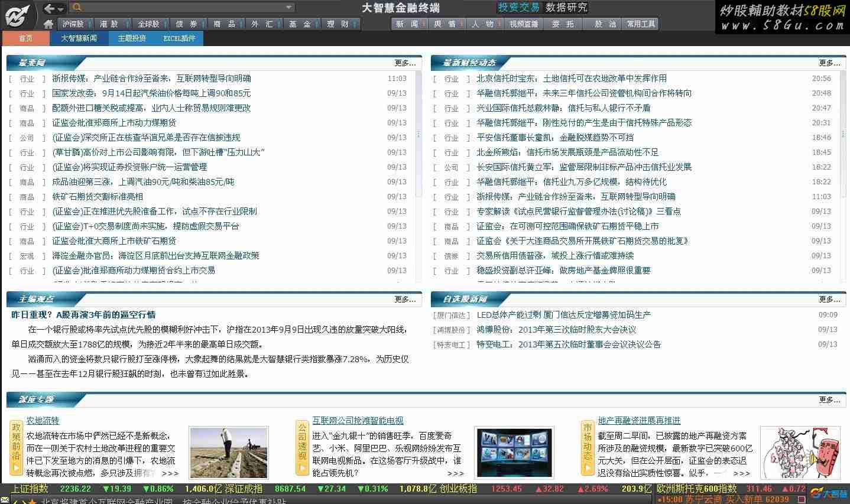Click the >>> link after 智能电视 summary
Screen dimensions: 850x504
point(456,473)
